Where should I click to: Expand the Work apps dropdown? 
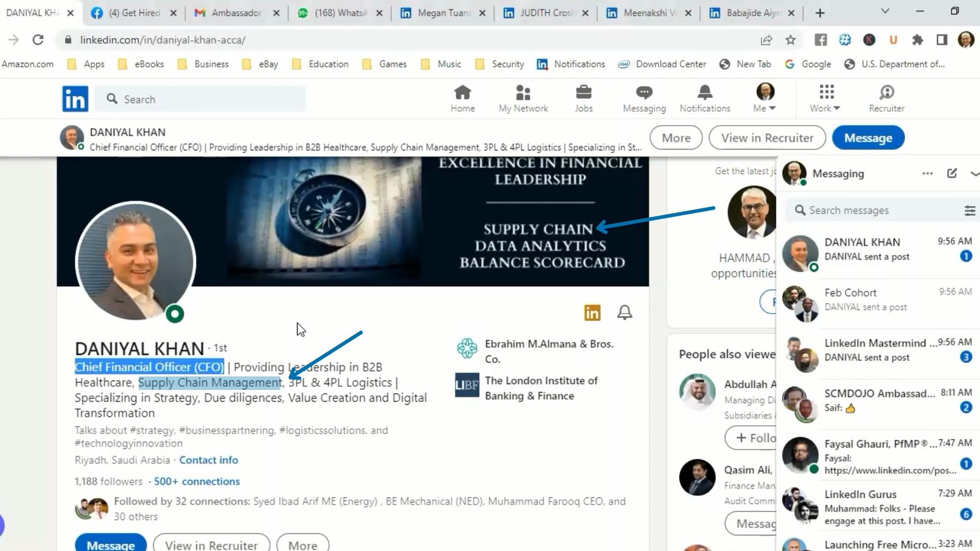pyautogui.click(x=825, y=99)
